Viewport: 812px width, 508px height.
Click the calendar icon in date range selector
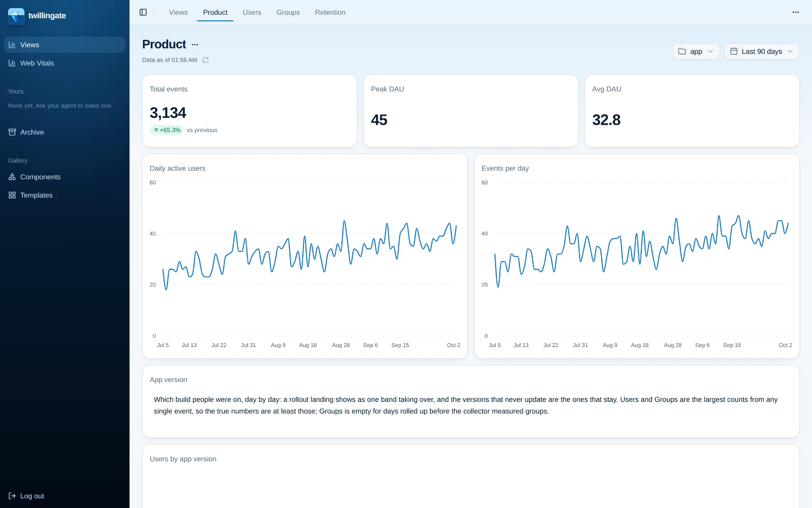pyautogui.click(x=734, y=51)
